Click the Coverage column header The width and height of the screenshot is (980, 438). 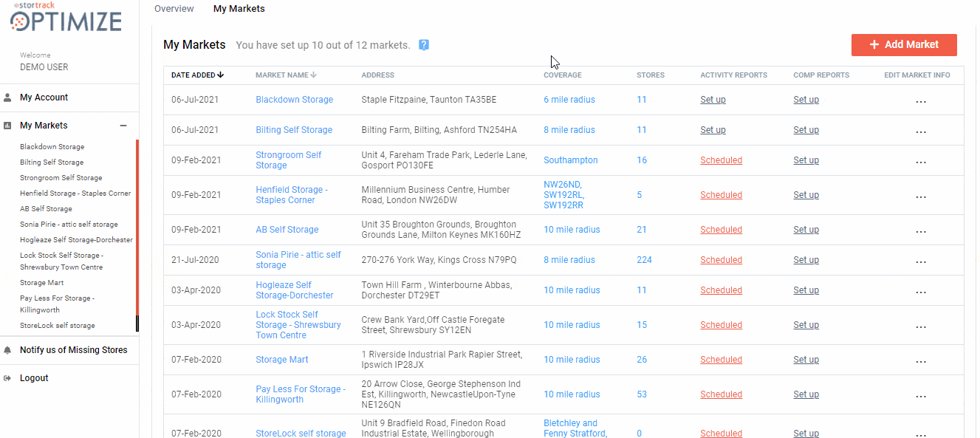(563, 75)
